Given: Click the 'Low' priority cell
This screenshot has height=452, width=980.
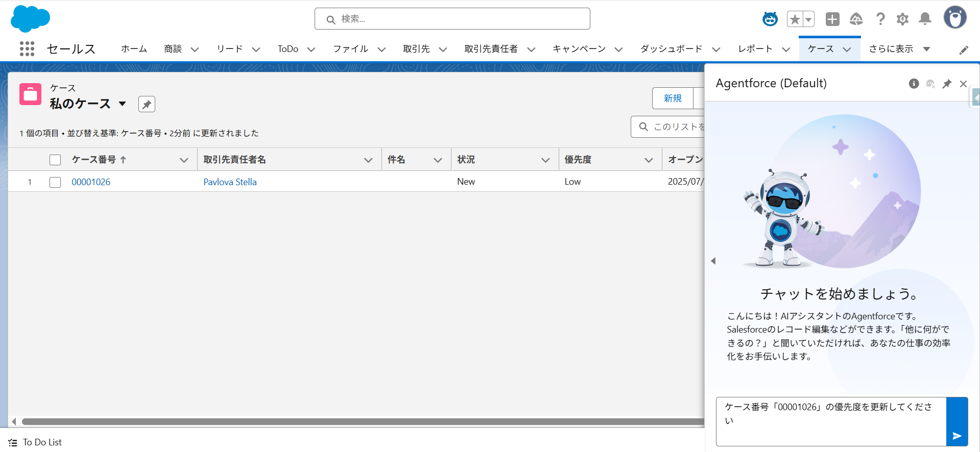Looking at the screenshot, I should coord(572,182).
